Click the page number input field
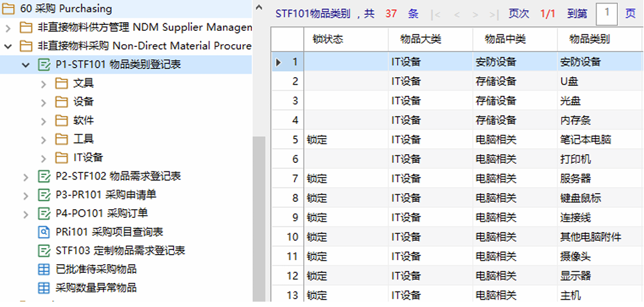 tap(606, 13)
